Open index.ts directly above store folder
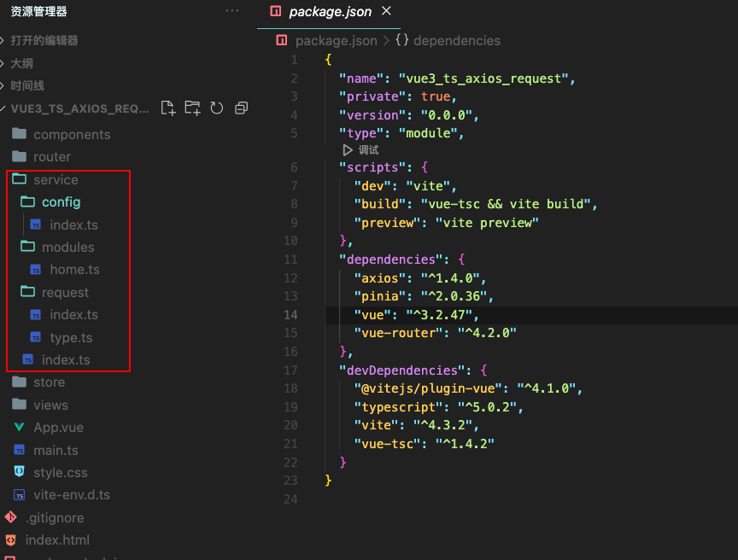 [x=66, y=359]
